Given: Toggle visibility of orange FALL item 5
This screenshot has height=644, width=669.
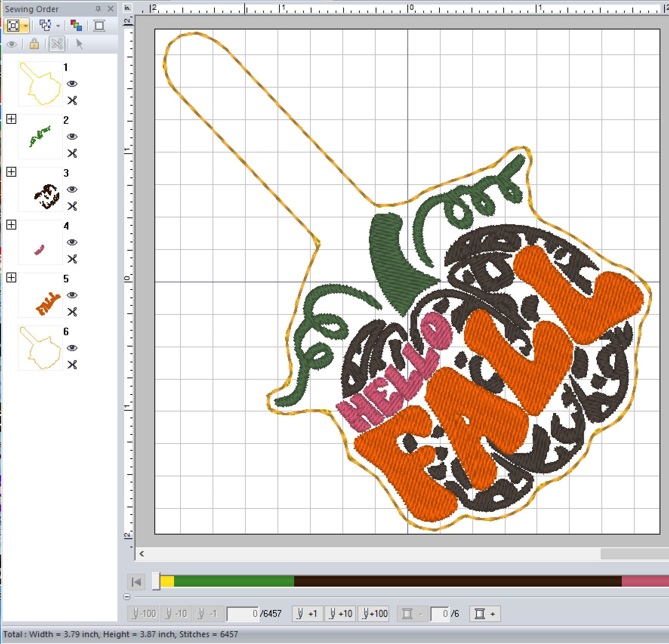Looking at the screenshot, I should pyautogui.click(x=72, y=295).
